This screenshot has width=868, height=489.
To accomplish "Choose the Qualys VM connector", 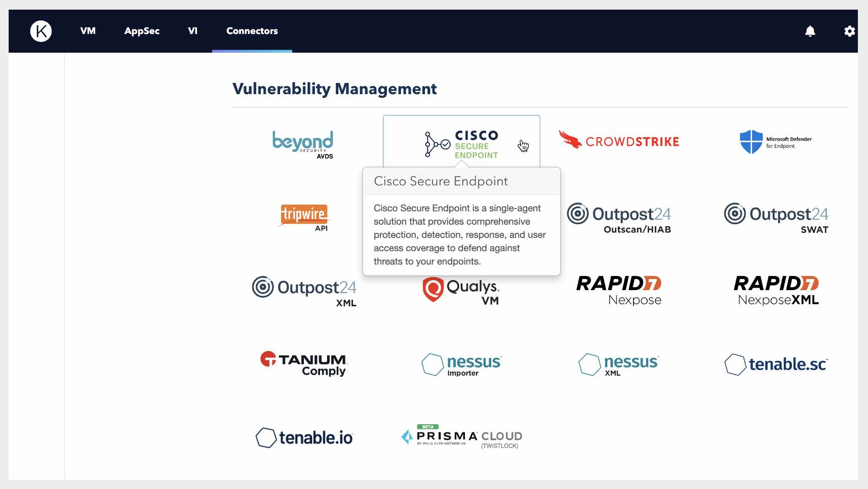I will click(461, 291).
